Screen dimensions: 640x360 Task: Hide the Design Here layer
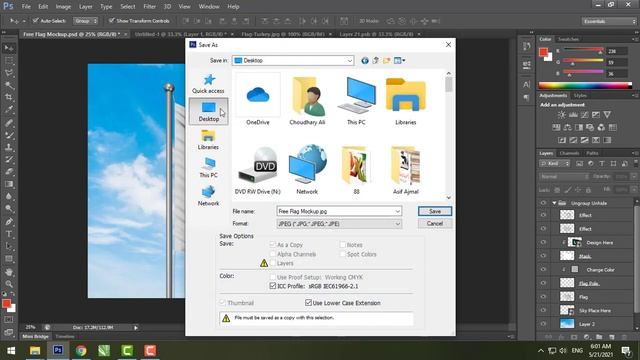point(543,242)
